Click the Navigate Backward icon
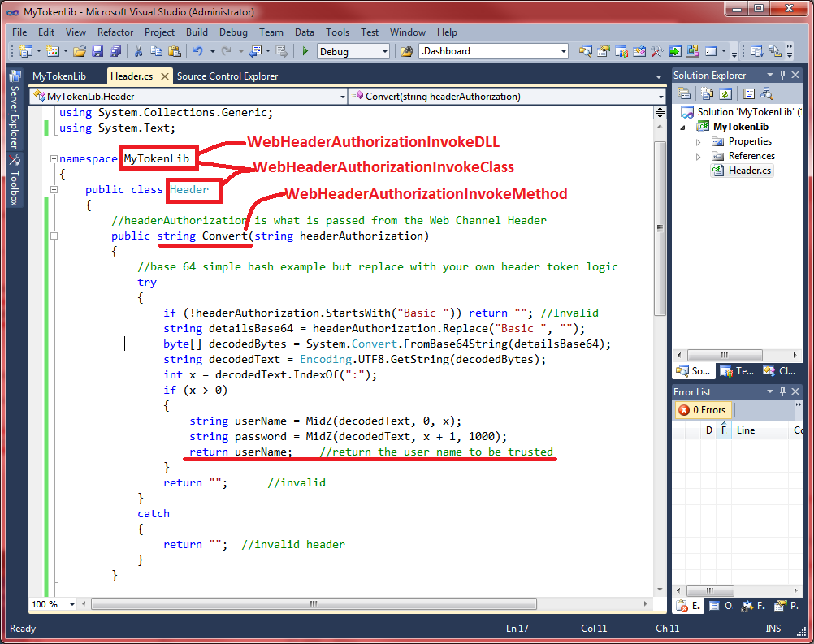This screenshot has width=814, height=644. [x=255, y=51]
